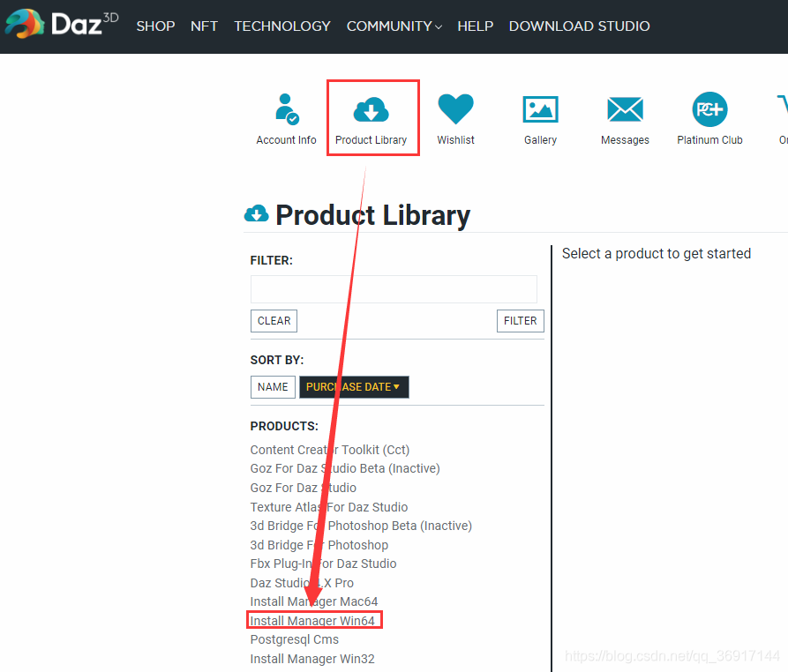
Task: Open the Account Info icon
Action: click(x=287, y=109)
